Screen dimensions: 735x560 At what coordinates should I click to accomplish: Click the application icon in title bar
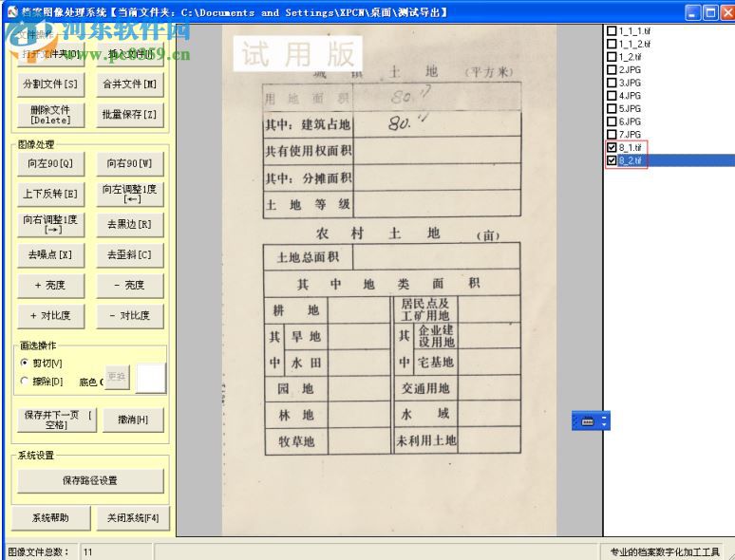coord(11,11)
